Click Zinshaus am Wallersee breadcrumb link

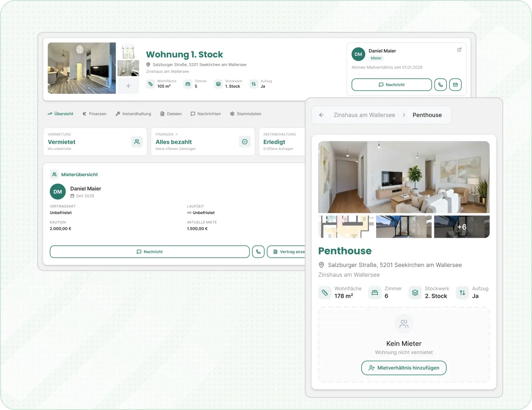(x=364, y=115)
